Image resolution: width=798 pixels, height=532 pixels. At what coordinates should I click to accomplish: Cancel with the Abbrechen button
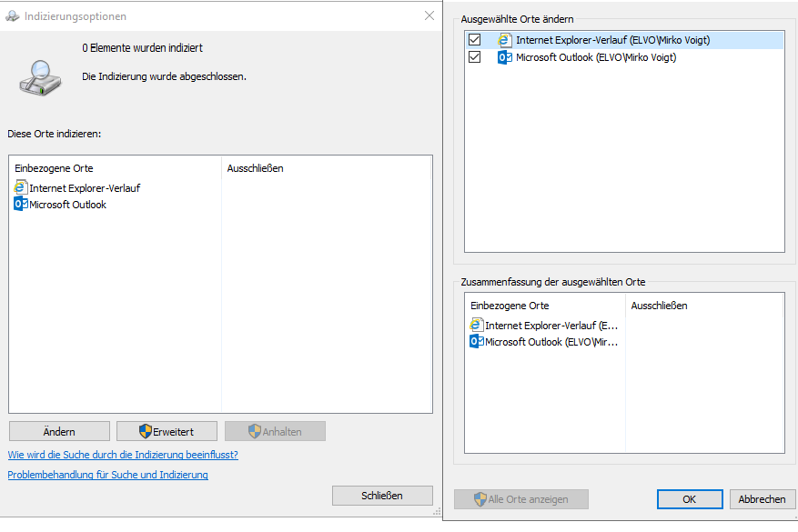coord(762,499)
